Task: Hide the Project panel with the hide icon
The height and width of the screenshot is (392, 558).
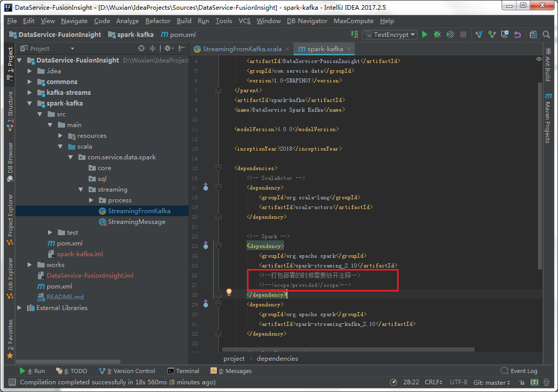Action: [182, 48]
